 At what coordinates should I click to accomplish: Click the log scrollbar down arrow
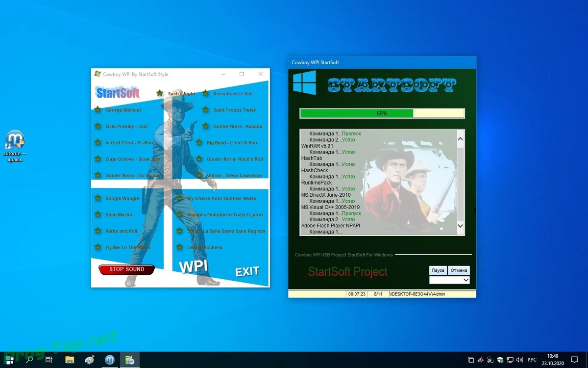pyautogui.click(x=460, y=226)
